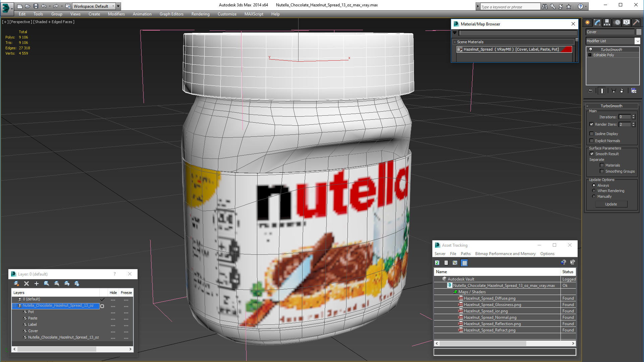Switch to the Modify command panel tab
This screenshot has width=644, height=362.
pos(597,22)
